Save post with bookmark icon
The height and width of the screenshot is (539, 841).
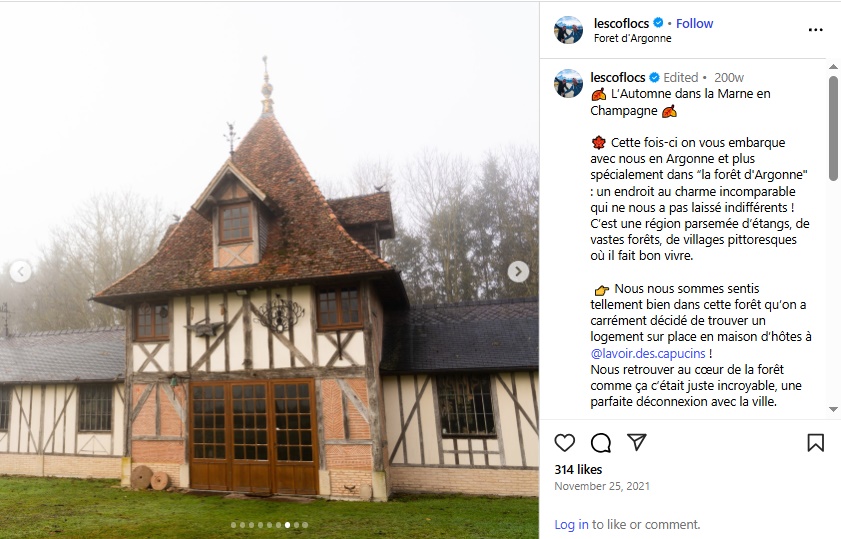coord(815,442)
